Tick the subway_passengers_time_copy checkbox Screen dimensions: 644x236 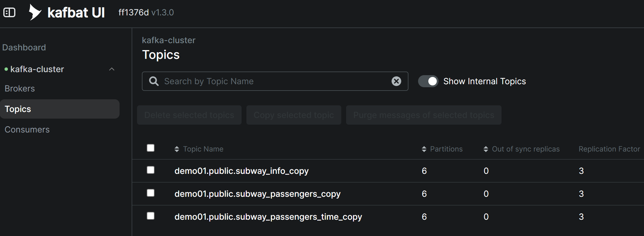[x=151, y=216]
